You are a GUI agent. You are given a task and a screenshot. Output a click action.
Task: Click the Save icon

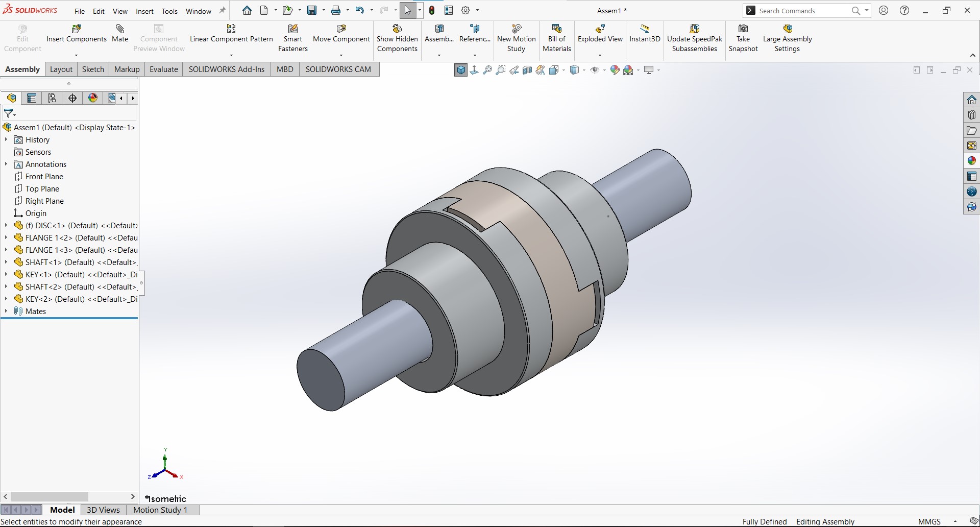click(x=312, y=10)
